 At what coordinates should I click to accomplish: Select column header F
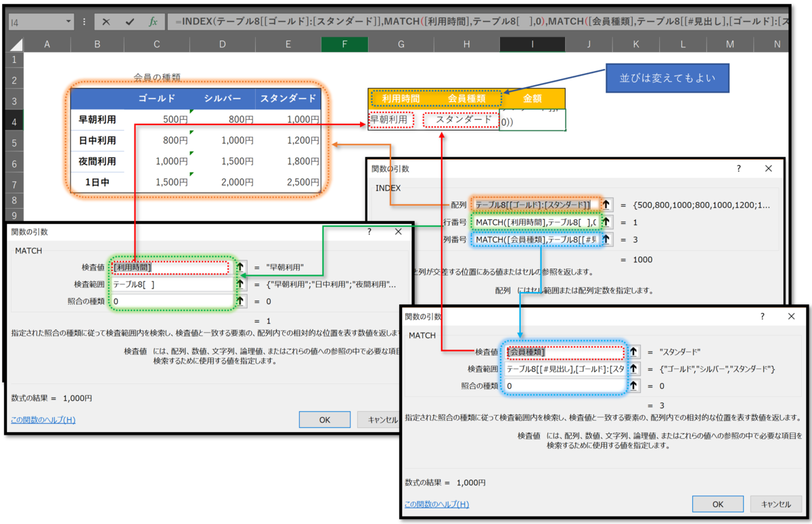click(x=344, y=44)
